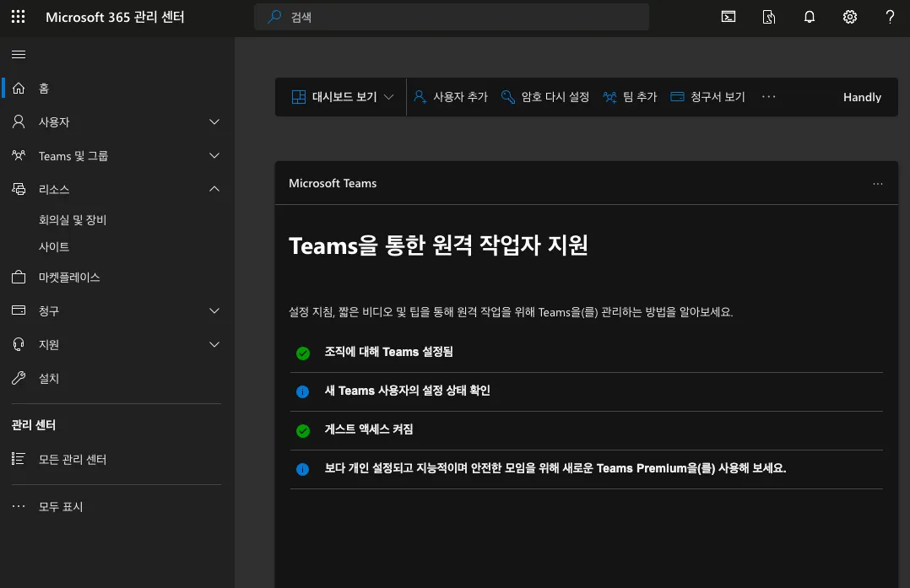The image size is (910, 588).
Task: Click the Setup wrench icon in sidebar
Action: coord(19,378)
